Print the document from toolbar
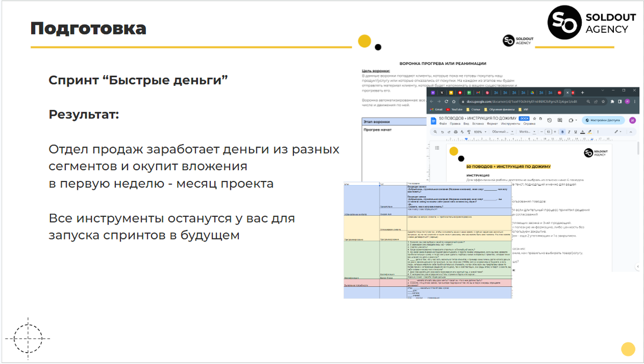This screenshot has width=644, height=364. (456, 132)
